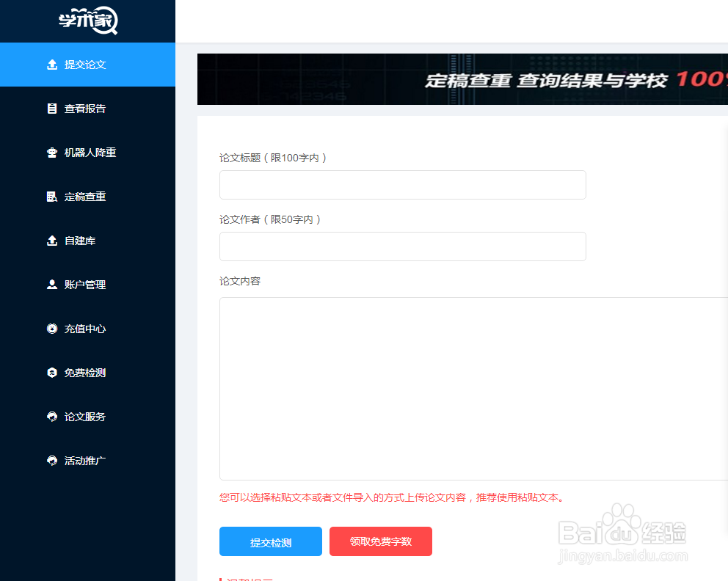
Task: Click the 论文作者（限50字内）label
Action: [x=270, y=219]
